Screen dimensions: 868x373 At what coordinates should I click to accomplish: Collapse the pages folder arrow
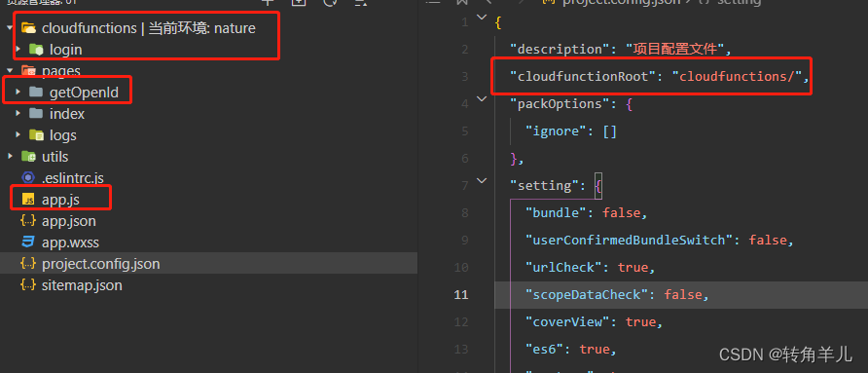coord(10,70)
